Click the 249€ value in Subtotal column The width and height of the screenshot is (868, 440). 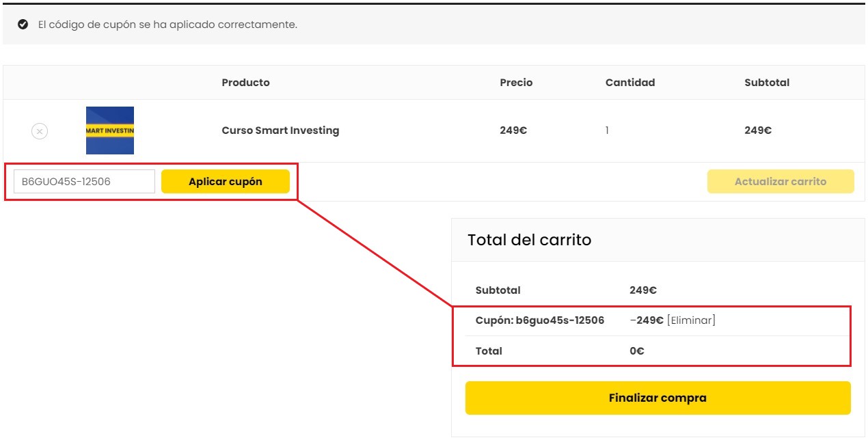tap(758, 130)
